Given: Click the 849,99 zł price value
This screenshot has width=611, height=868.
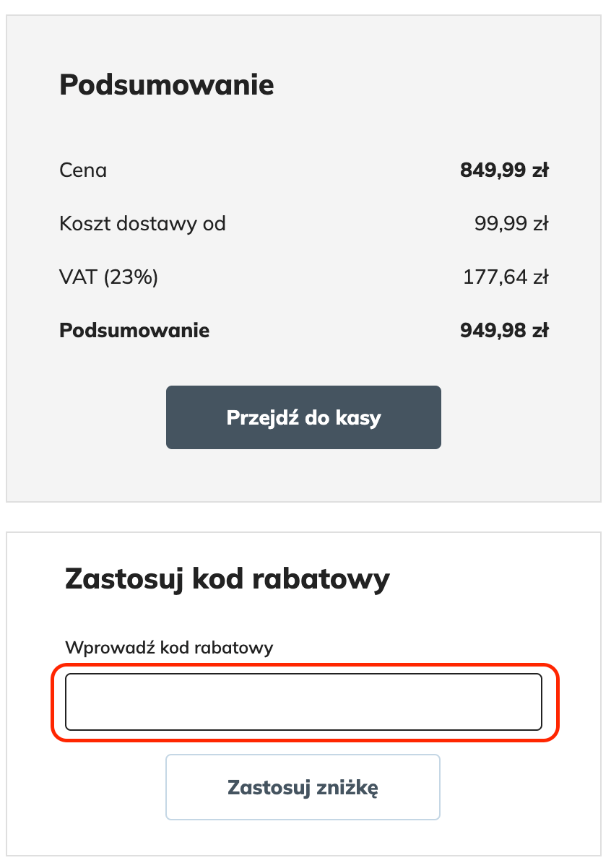Looking at the screenshot, I should [x=506, y=170].
